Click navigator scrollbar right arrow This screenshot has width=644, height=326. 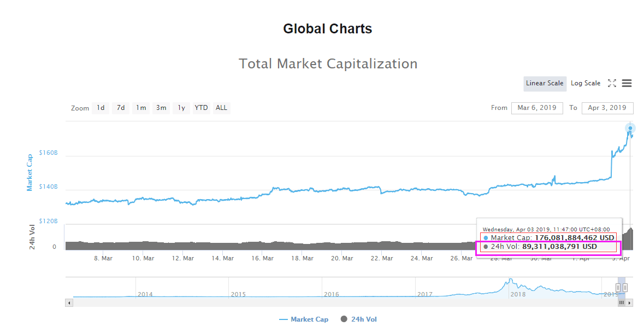[x=630, y=302]
